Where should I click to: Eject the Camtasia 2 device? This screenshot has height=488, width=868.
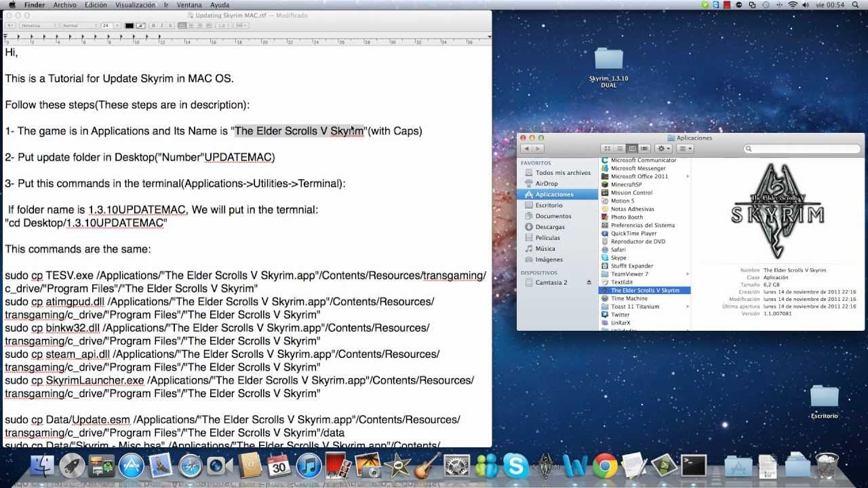point(589,282)
